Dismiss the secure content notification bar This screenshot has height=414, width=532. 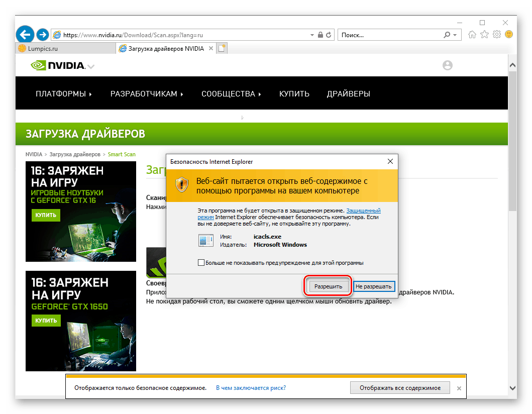tap(459, 388)
